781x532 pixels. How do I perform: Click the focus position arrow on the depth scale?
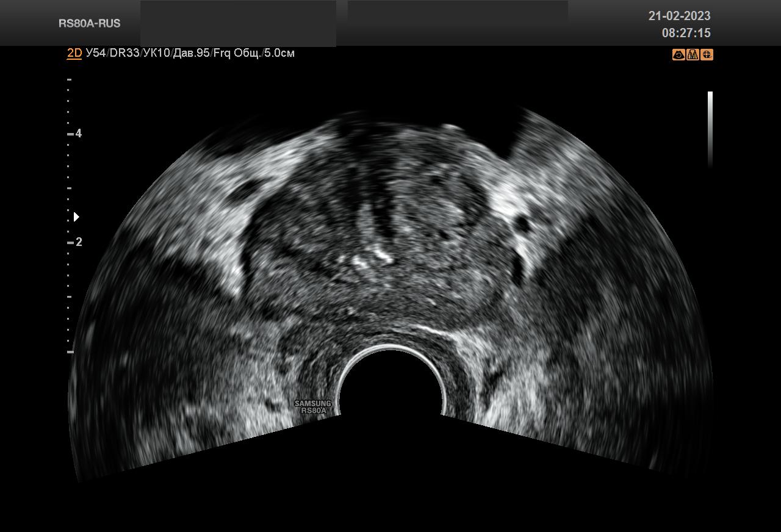click(76, 217)
